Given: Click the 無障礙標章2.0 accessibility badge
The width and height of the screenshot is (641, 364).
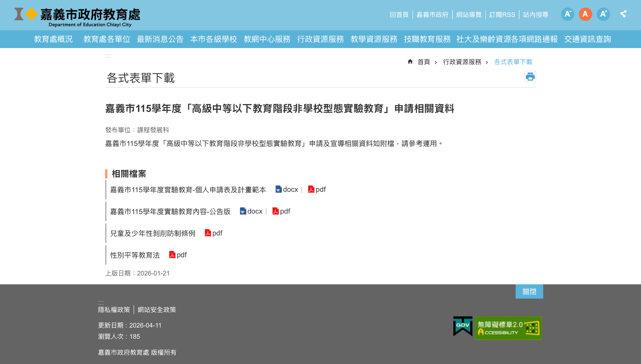Looking at the screenshot, I should [508, 328].
